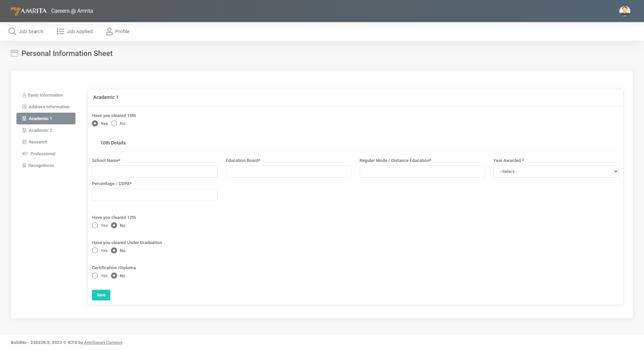Open the Year Awarded dropdown
Screen dimensions: 644x350
556,172
